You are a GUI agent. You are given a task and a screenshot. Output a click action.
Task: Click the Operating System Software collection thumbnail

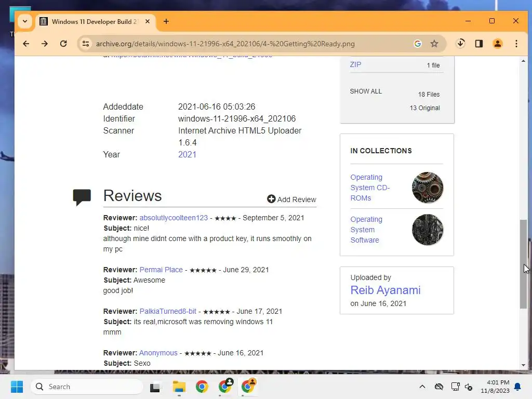(428, 230)
